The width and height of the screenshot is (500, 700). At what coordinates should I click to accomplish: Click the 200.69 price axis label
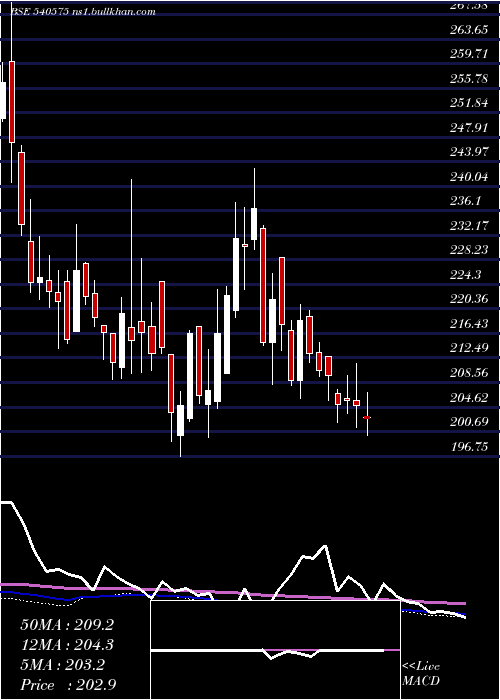pyautogui.click(x=469, y=422)
